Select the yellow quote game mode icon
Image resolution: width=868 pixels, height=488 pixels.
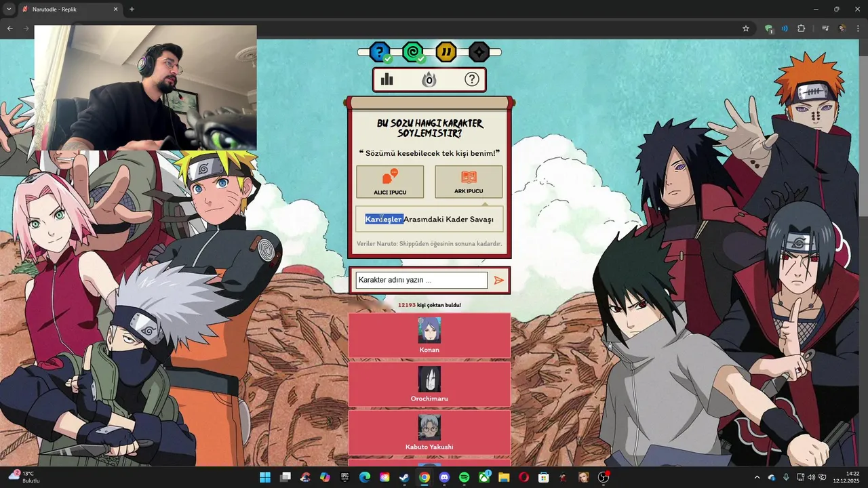[446, 52]
